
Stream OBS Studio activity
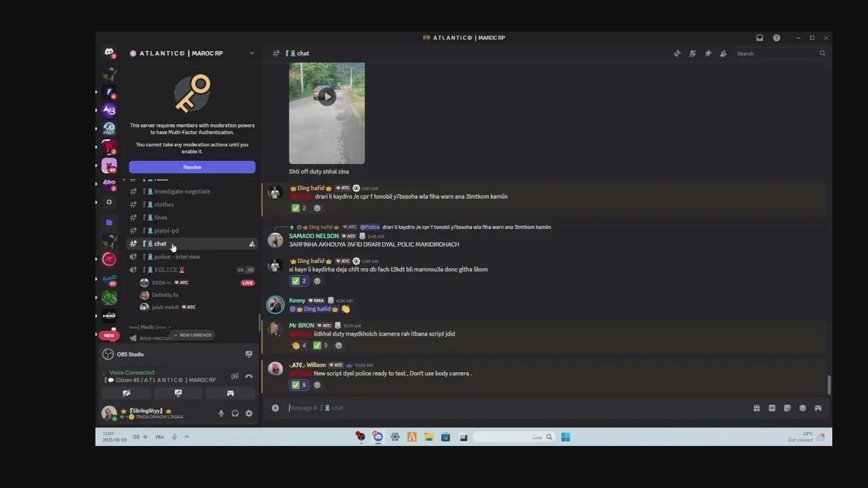coord(249,354)
